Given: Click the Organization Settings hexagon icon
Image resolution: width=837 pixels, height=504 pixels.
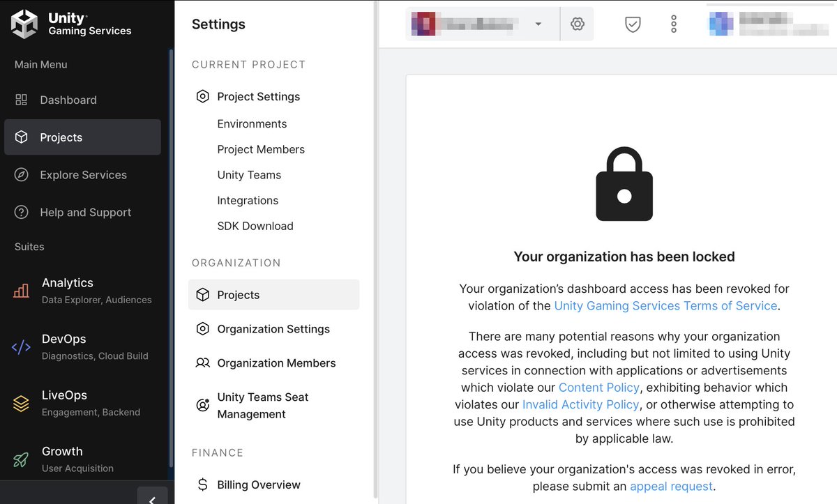Looking at the screenshot, I should pos(203,329).
